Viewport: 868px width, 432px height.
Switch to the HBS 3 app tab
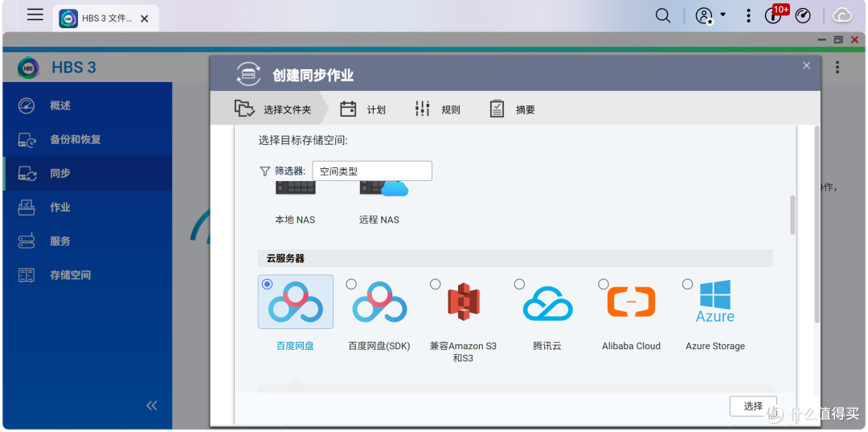[105, 19]
